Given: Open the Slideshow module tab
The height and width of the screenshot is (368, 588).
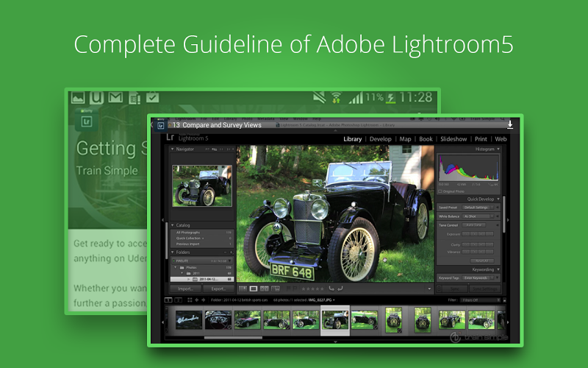Looking at the screenshot, I should pyautogui.click(x=453, y=138).
